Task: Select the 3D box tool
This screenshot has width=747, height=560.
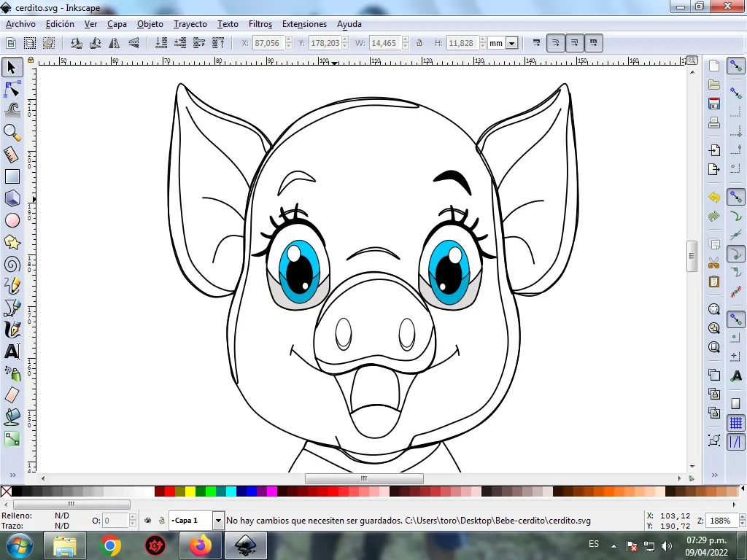Action: [12, 198]
